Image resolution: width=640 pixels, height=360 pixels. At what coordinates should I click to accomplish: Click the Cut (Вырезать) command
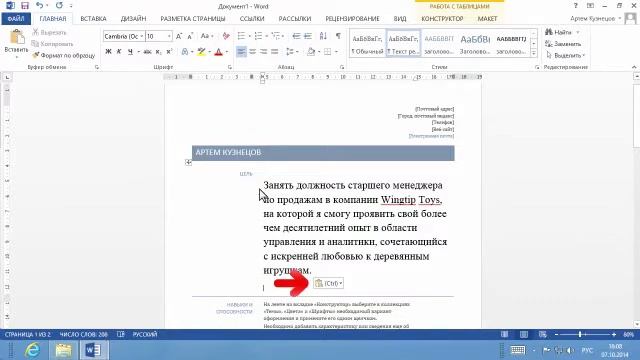click(x=49, y=32)
